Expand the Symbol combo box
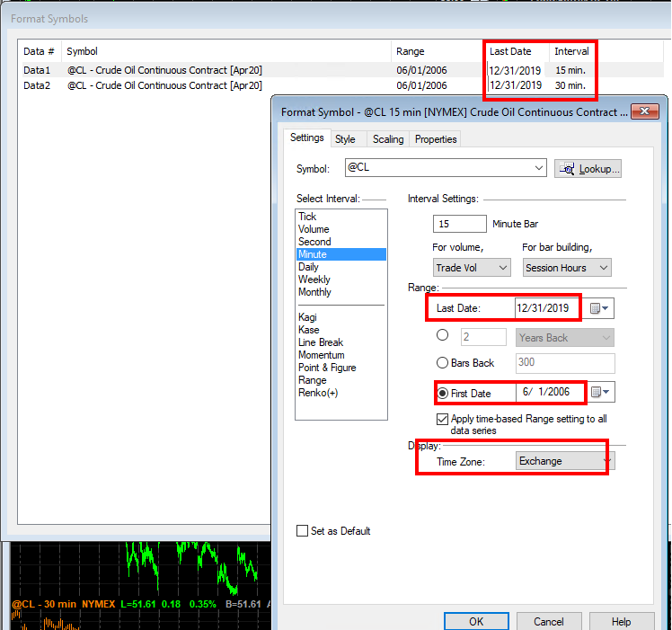 point(538,168)
